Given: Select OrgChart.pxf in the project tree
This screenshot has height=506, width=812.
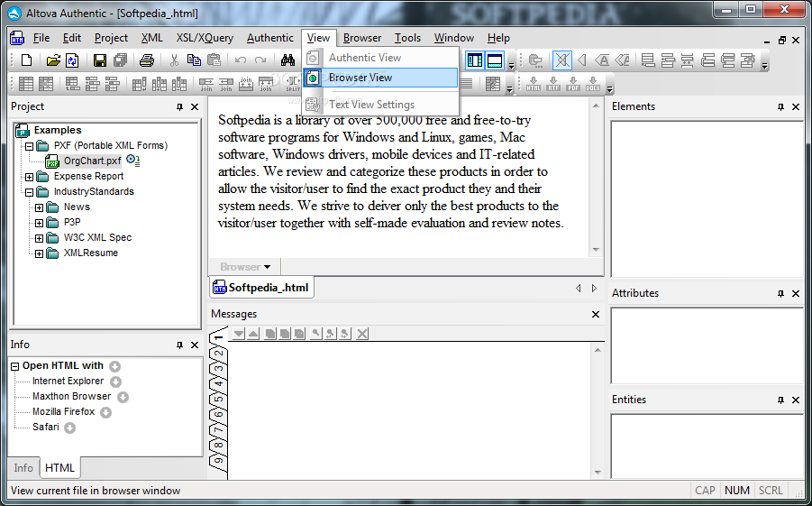Looking at the screenshot, I should 92,161.
